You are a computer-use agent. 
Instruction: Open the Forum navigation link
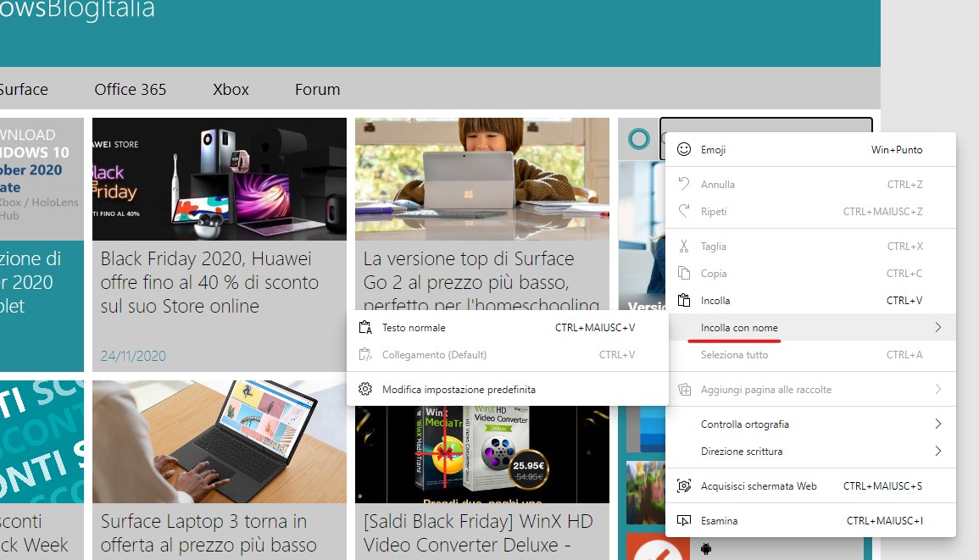pyautogui.click(x=317, y=89)
